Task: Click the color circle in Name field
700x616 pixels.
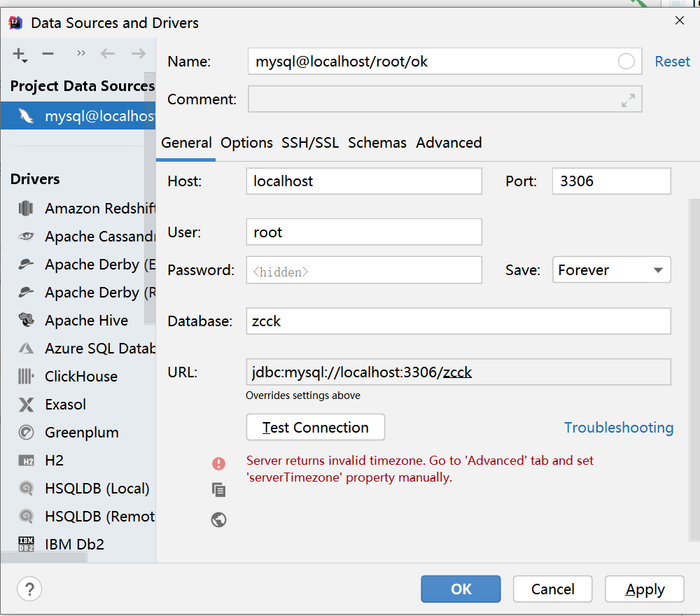Action: (x=626, y=62)
